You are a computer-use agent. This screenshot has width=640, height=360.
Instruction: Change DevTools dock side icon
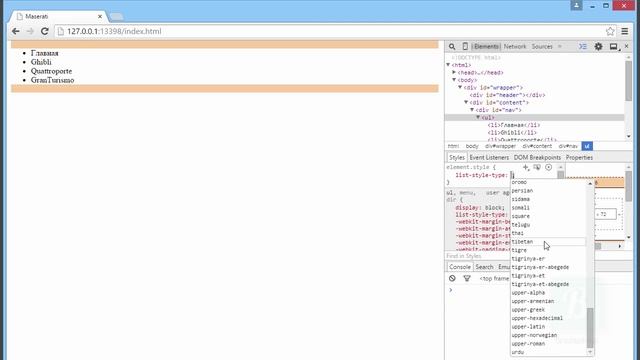[x=614, y=47]
